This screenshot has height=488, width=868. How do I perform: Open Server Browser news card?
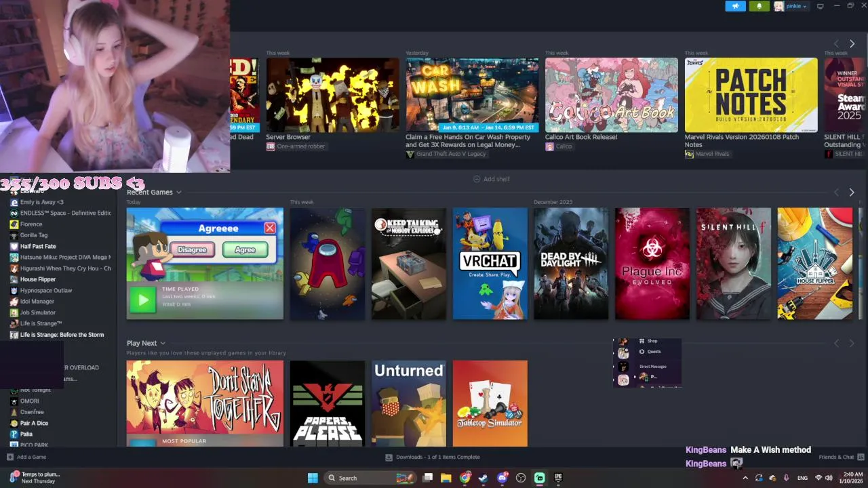[x=332, y=95]
